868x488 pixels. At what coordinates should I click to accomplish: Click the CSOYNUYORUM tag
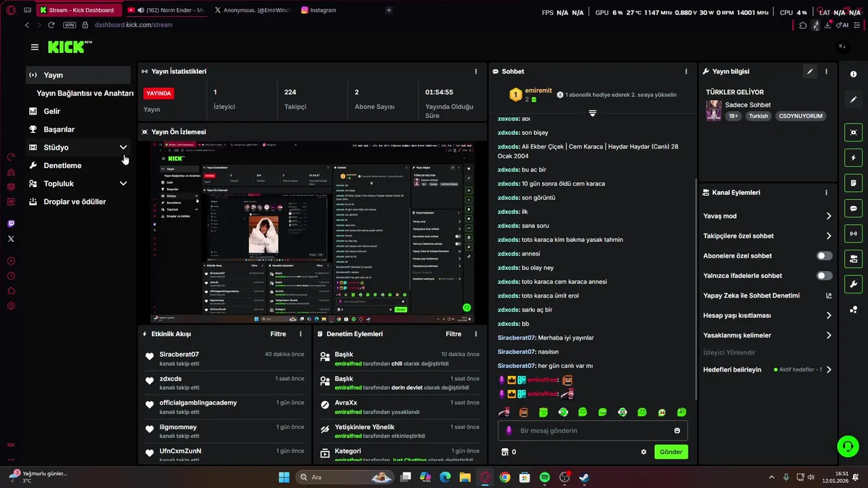pyautogui.click(x=800, y=116)
